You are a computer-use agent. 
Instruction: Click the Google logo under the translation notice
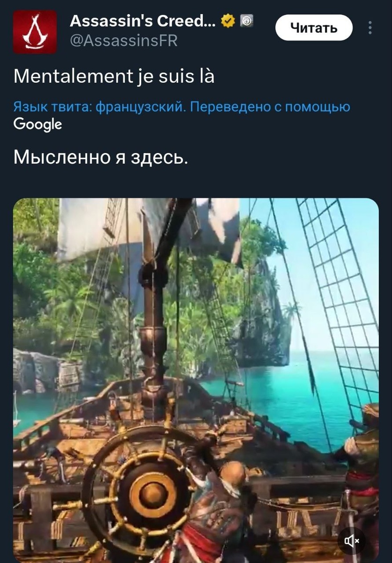tap(38, 124)
